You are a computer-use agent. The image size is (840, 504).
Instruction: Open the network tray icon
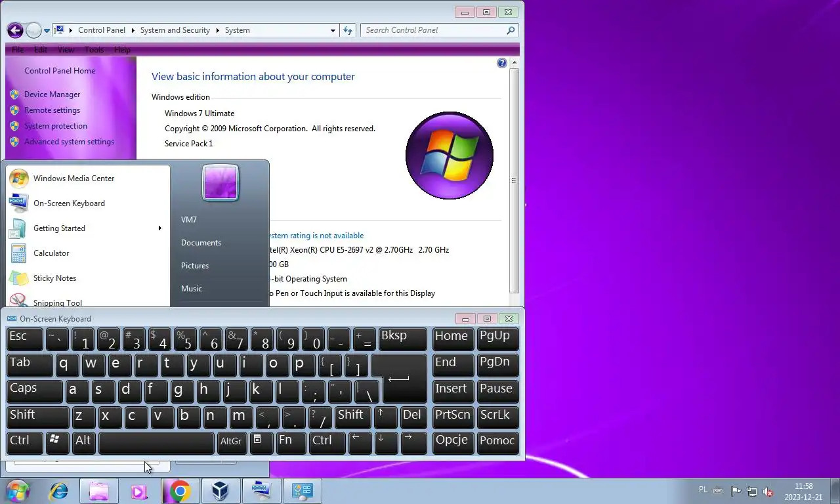(752, 491)
